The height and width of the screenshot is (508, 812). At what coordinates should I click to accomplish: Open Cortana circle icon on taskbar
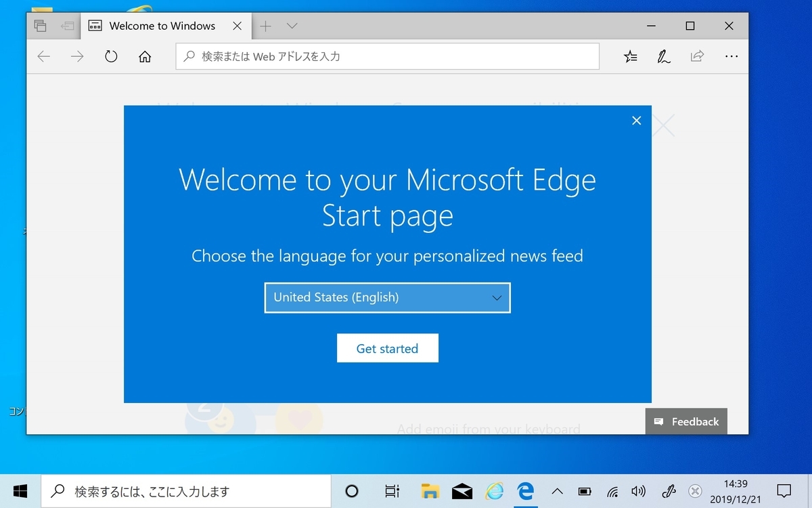point(351,491)
